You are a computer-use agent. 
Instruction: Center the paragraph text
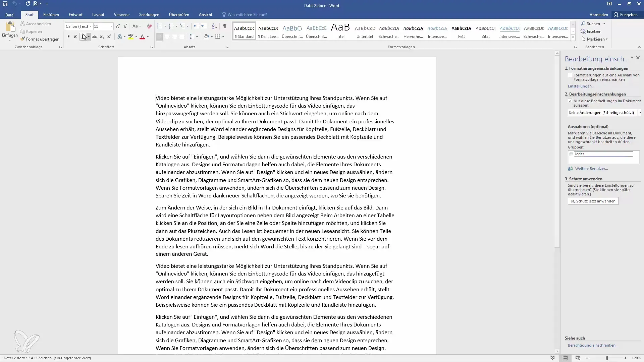[167, 37]
